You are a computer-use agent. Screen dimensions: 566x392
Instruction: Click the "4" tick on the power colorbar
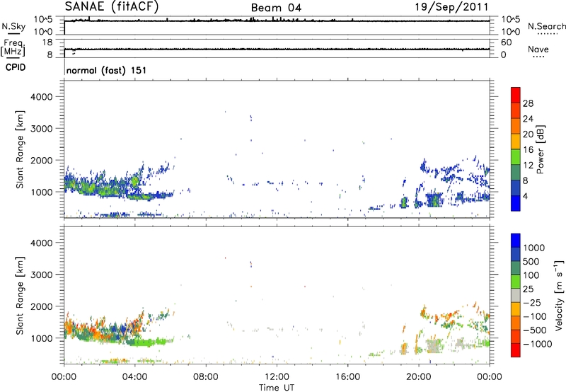click(526, 196)
